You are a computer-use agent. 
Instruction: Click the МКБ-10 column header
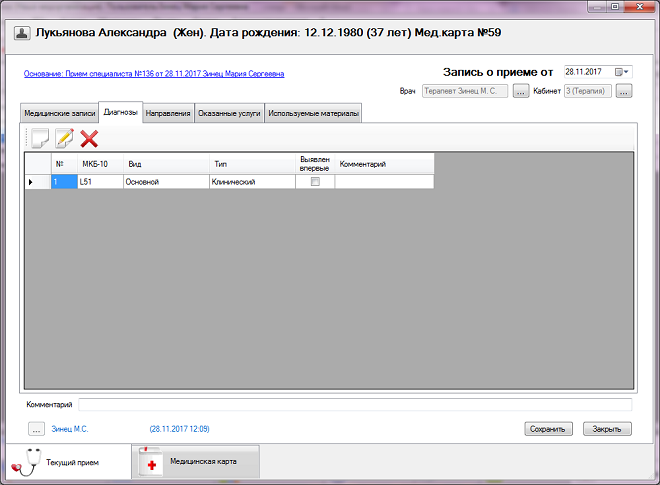click(x=100, y=164)
